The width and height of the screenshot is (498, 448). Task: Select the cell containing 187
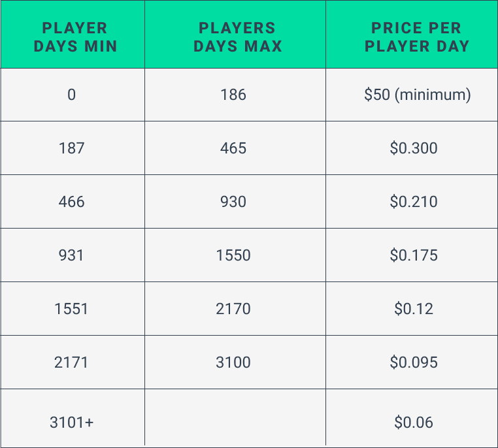pos(73,148)
